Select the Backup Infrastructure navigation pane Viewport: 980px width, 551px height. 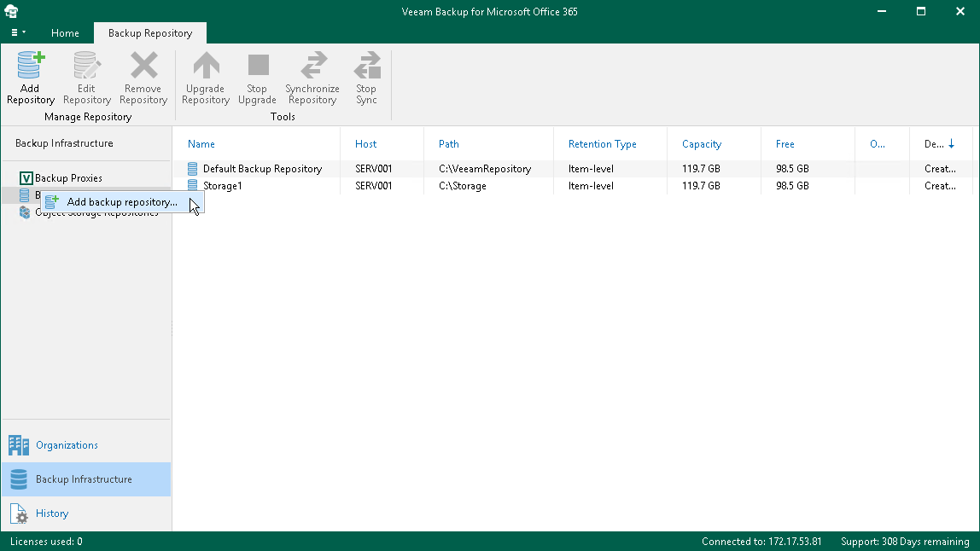pos(84,479)
